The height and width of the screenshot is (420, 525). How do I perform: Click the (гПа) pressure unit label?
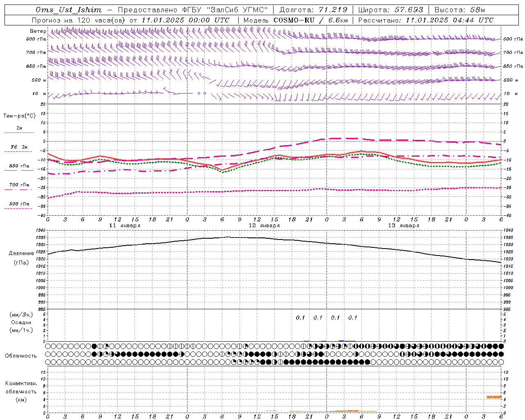coord(21,263)
